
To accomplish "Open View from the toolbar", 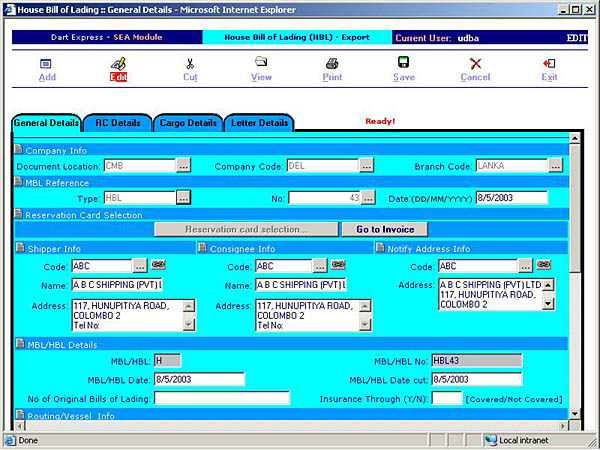I will (261, 64).
